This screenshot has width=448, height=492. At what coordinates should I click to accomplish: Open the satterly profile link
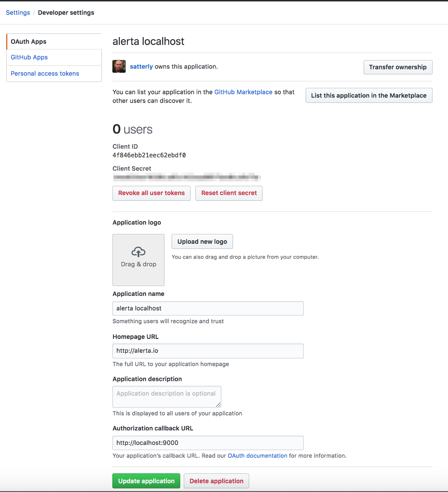coord(141,67)
